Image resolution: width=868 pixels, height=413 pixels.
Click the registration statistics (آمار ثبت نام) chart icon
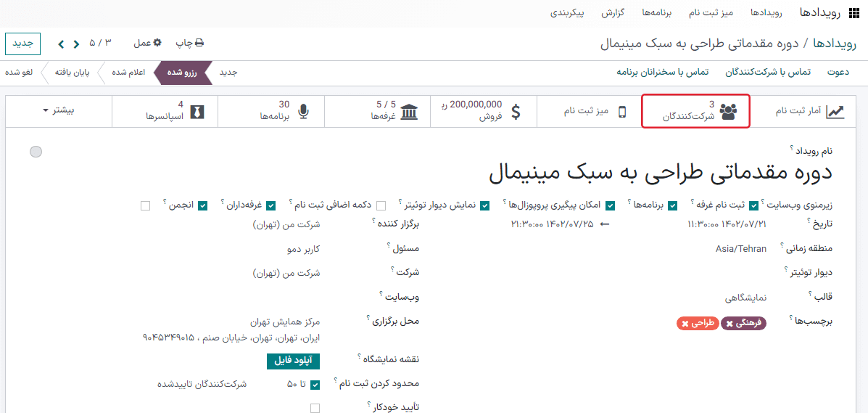coord(835,111)
